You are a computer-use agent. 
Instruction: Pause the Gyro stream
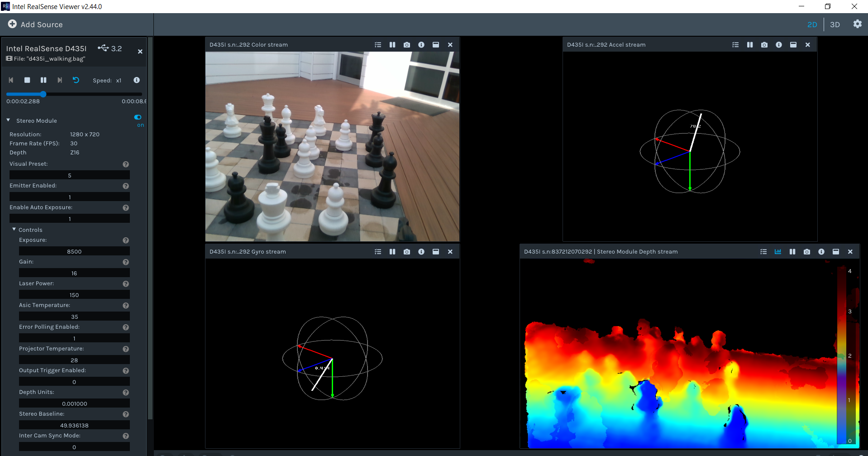[x=392, y=251]
